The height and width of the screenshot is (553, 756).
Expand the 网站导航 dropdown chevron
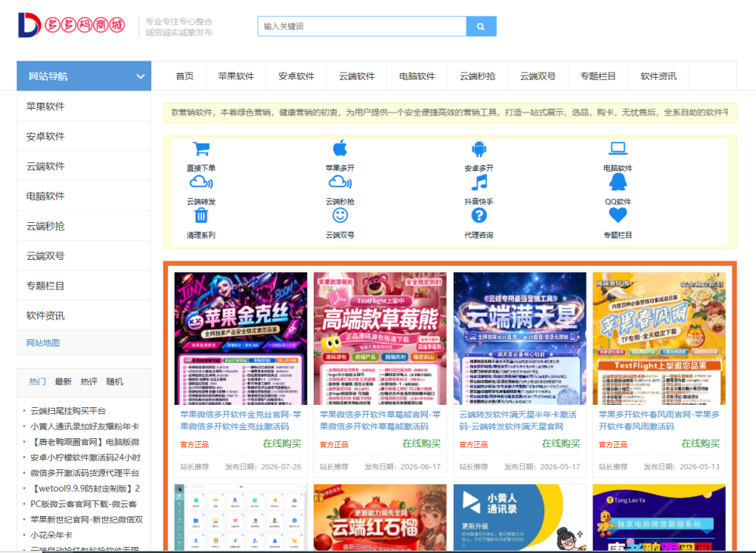click(141, 76)
